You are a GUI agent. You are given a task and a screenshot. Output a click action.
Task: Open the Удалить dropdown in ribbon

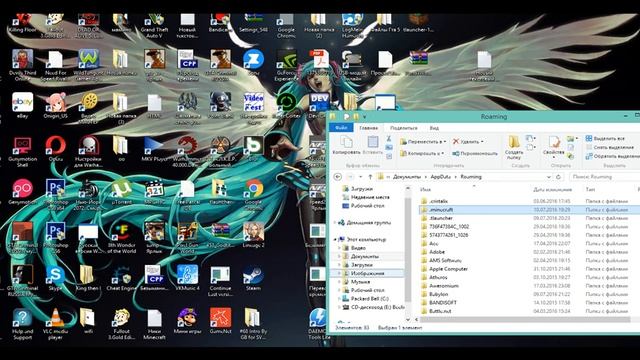click(x=468, y=142)
